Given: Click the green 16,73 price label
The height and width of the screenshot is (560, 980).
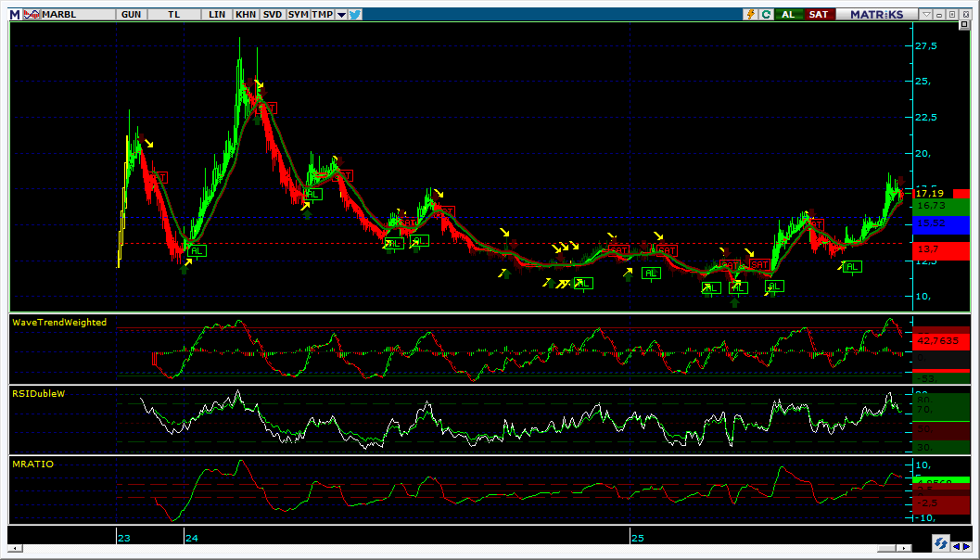Looking at the screenshot, I should [941, 206].
